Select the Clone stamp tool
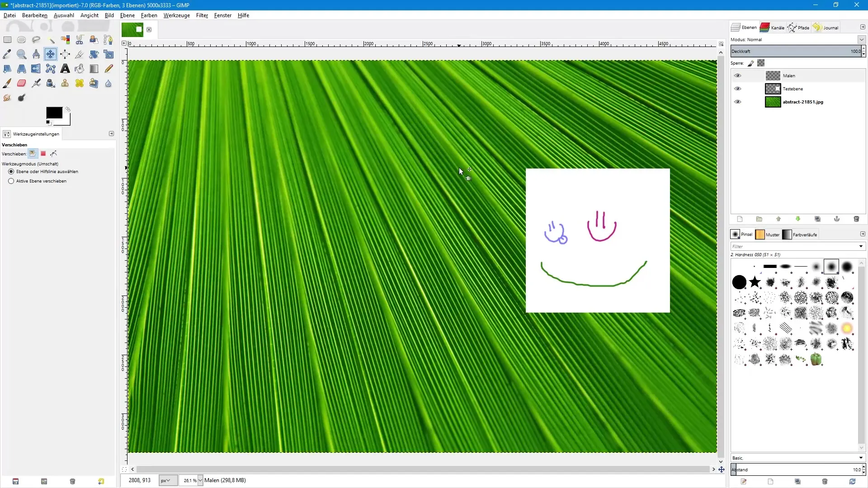Image resolution: width=868 pixels, height=488 pixels. click(65, 83)
